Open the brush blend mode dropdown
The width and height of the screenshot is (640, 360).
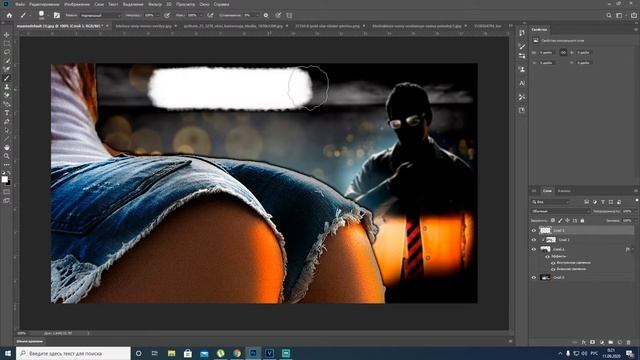pyautogui.click(x=100, y=15)
